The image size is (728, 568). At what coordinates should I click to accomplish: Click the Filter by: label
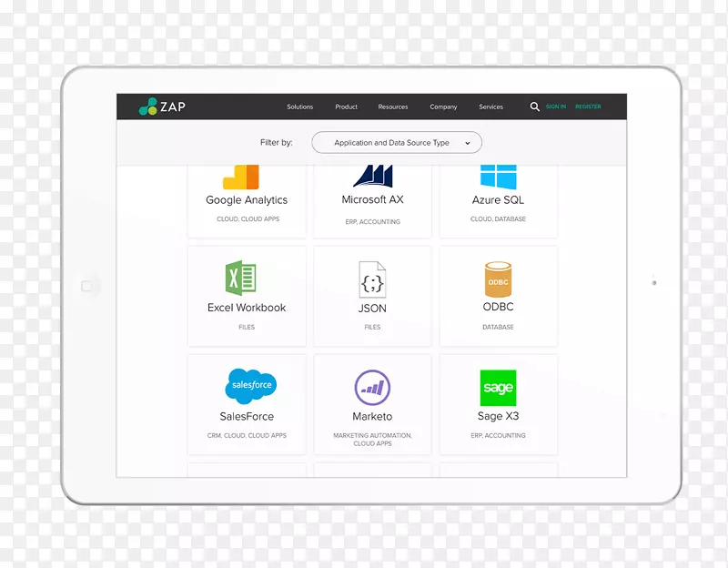[x=277, y=143]
